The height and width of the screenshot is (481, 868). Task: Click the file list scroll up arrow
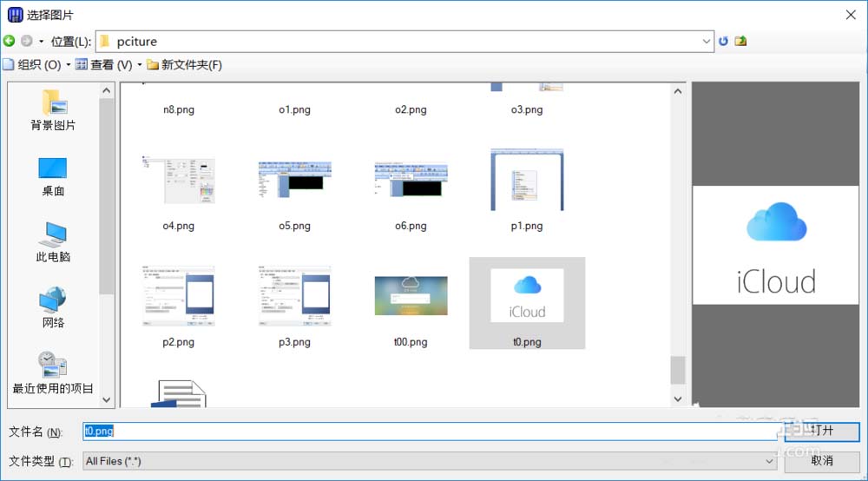pyautogui.click(x=678, y=91)
